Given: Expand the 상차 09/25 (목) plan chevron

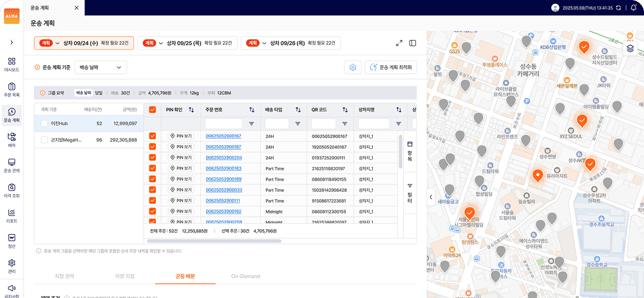Looking at the screenshot, I should point(160,43).
